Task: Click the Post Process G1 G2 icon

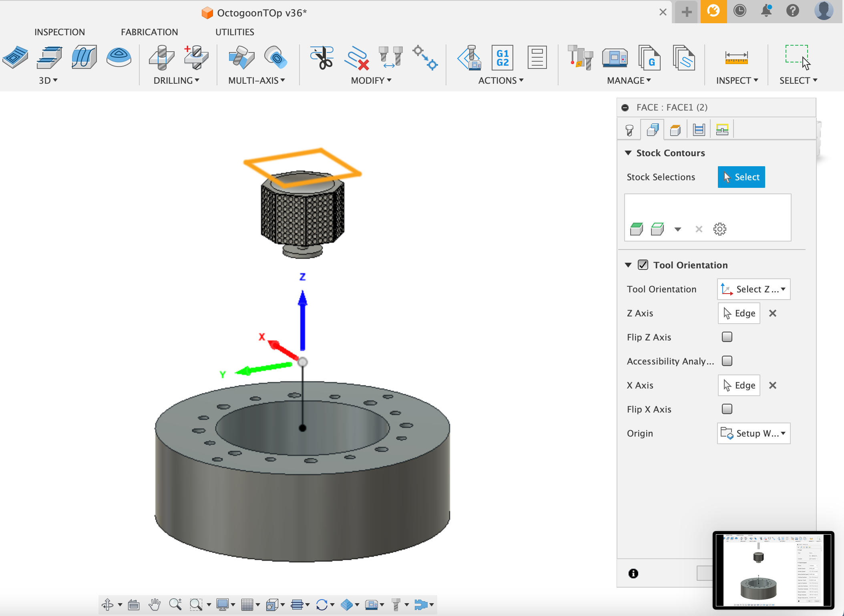Action: [x=503, y=57]
